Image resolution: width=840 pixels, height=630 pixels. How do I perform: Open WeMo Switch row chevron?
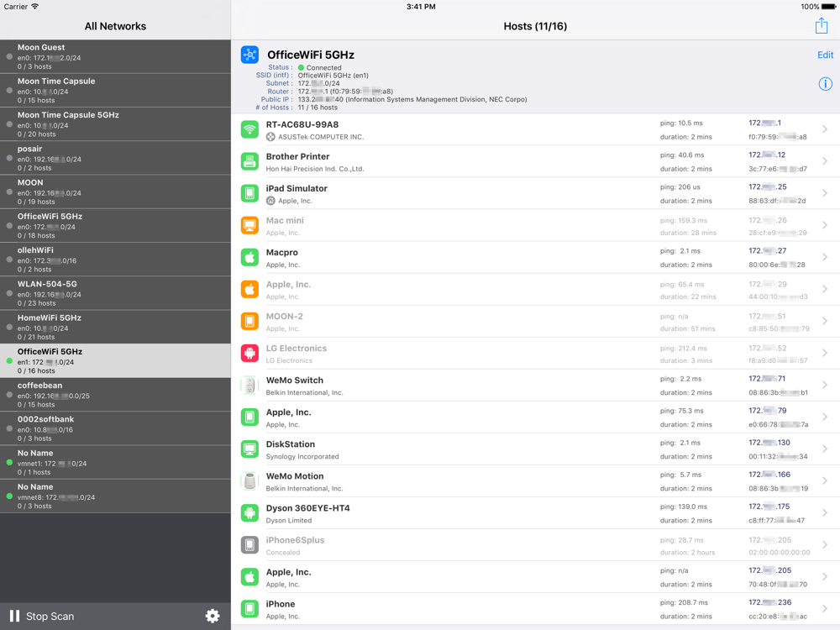[825, 385]
